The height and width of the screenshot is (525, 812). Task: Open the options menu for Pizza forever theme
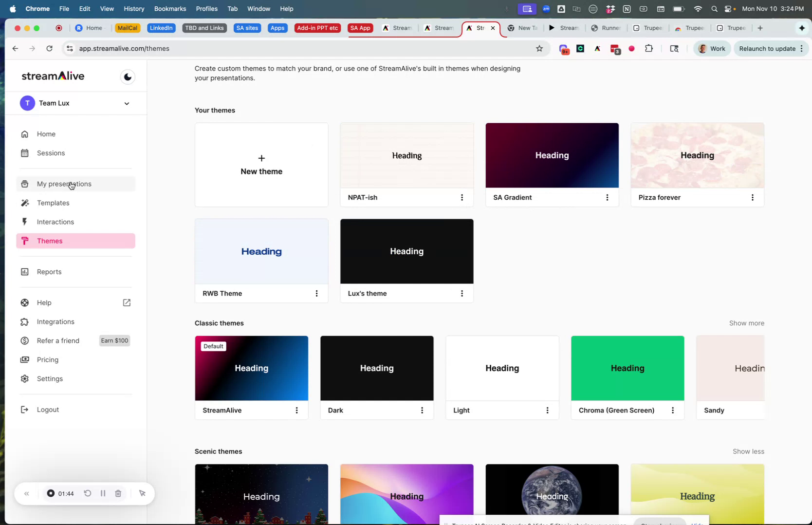point(753,197)
